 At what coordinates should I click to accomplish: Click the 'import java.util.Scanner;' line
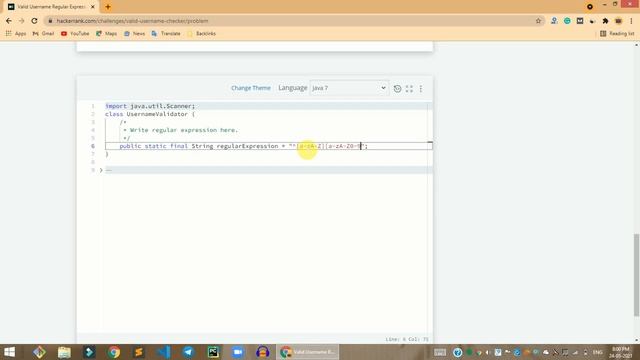click(150, 106)
